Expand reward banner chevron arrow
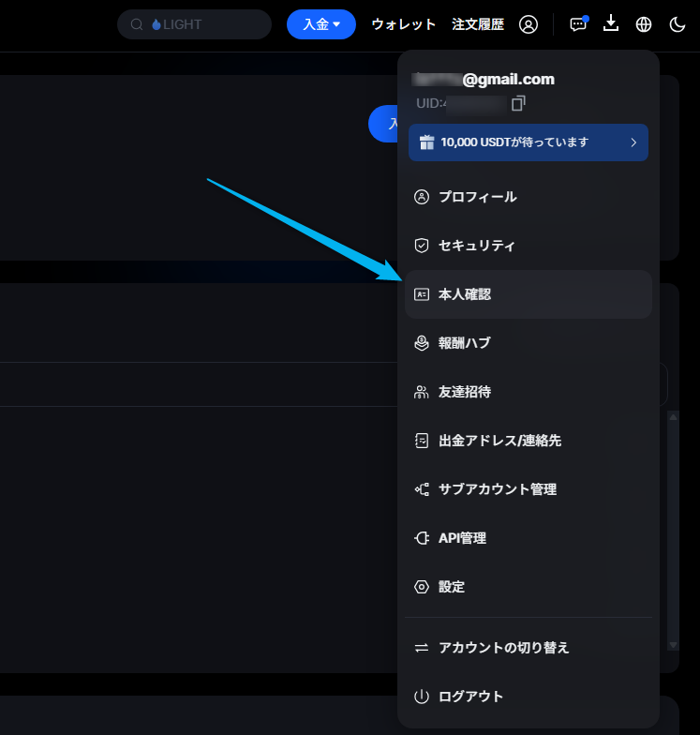Screen dimensions: 700x735 click(633, 142)
